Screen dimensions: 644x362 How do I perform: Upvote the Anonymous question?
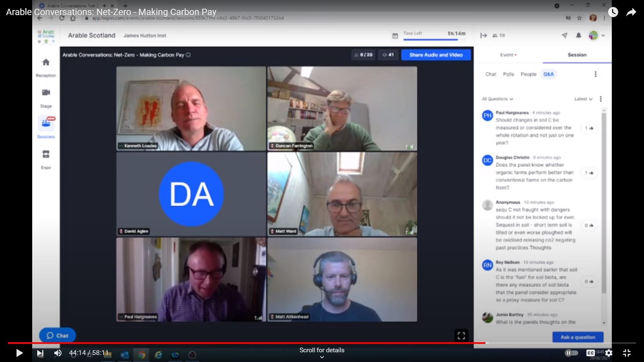(x=589, y=225)
